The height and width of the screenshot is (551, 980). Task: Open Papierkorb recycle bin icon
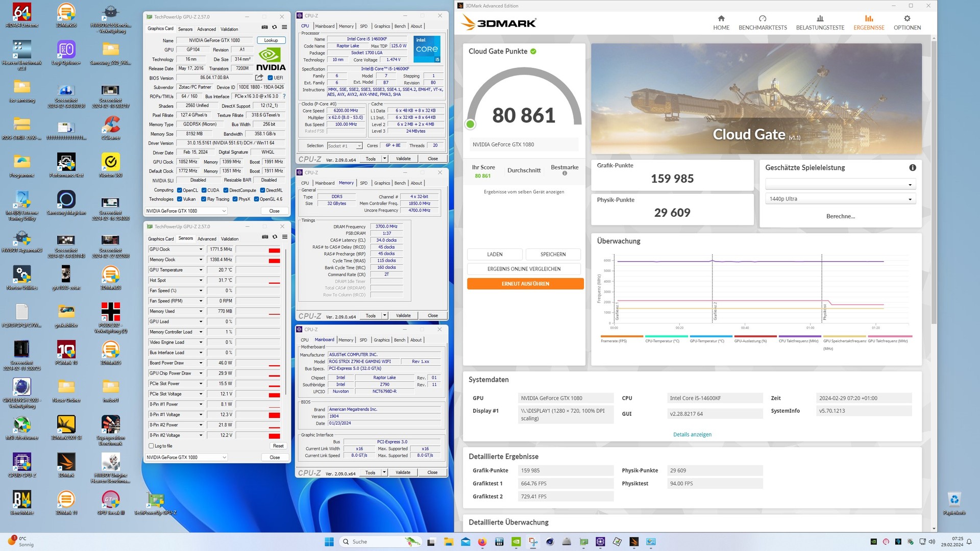click(x=954, y=503)
